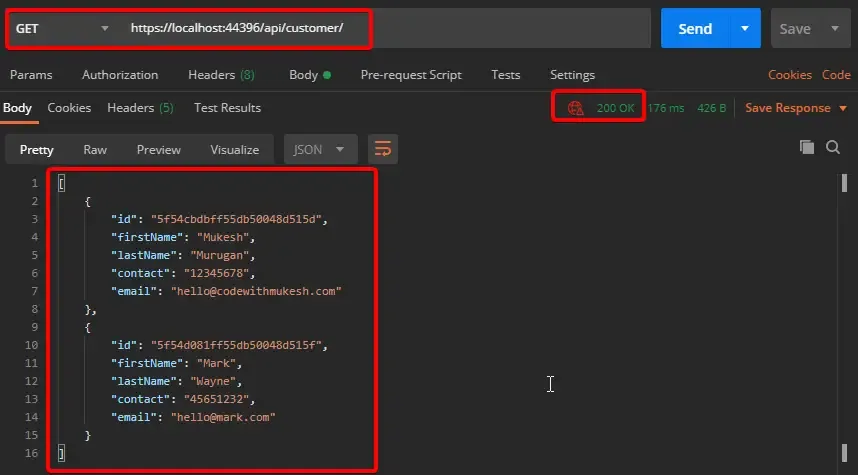Open the request Headers (8) tab
Viewport: 858px width, 475px height.
221,75
